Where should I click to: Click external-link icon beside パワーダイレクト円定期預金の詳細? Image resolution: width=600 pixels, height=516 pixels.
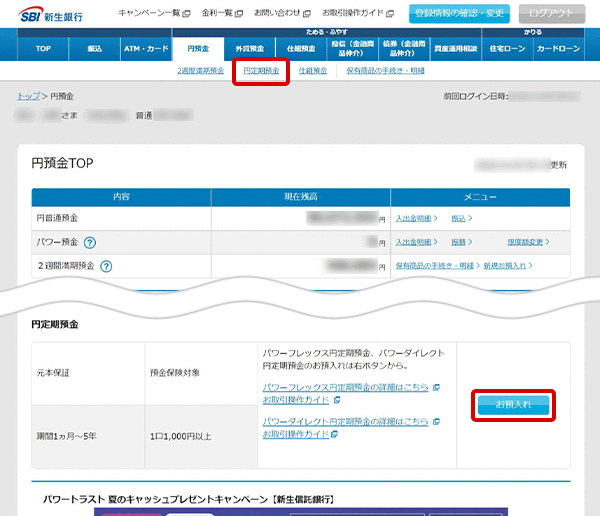pos(436,421)
